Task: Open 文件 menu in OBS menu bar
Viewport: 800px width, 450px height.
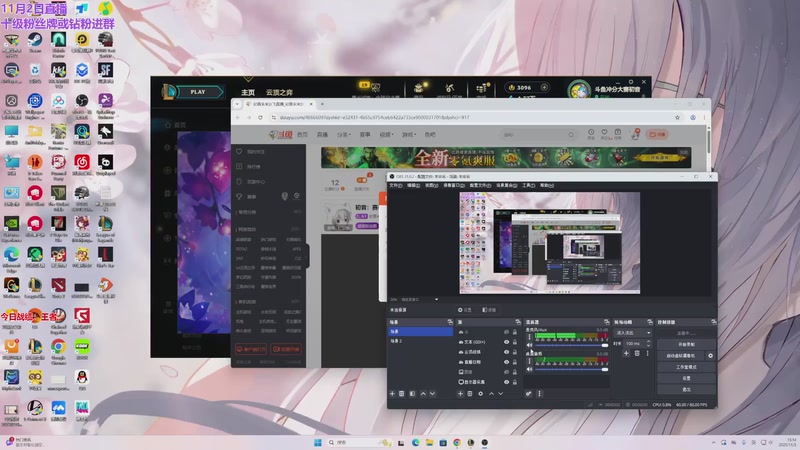Action: (396, 186)
